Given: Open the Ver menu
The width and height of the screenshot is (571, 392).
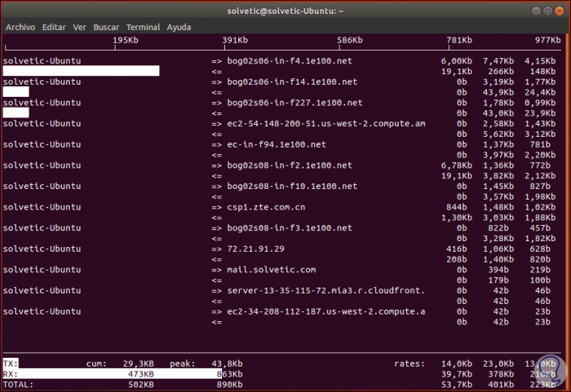Looking at the screenshot, I should [79, 27].
